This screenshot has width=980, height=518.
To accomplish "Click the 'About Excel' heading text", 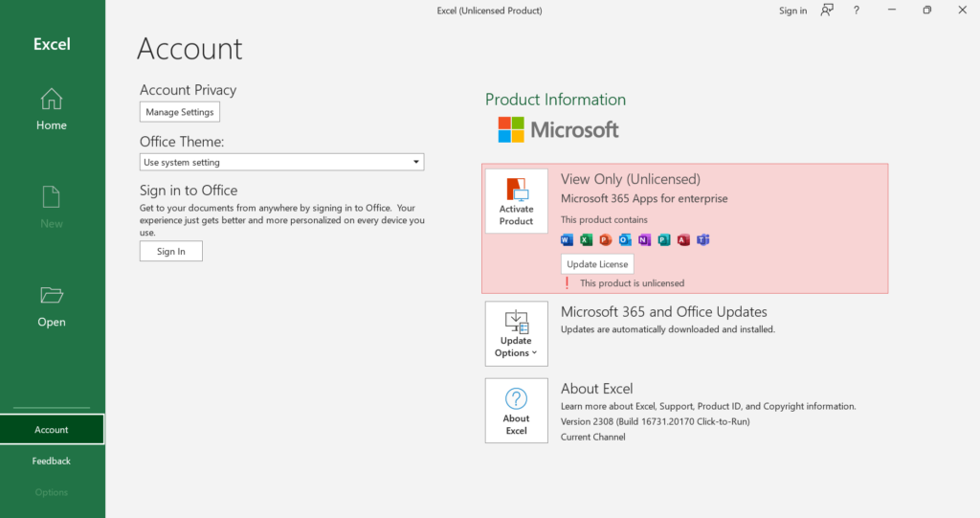I will point(596,389).
